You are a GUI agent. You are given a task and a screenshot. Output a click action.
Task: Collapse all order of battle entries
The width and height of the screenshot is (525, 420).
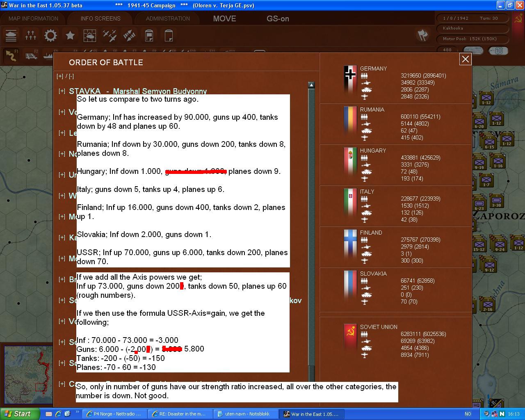point(71,76)
